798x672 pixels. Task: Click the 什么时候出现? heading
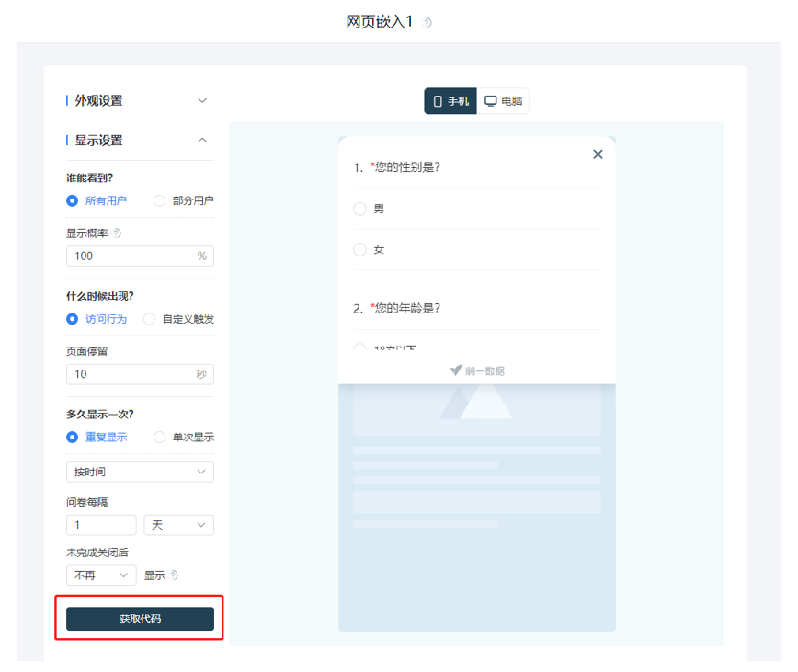[99, 296]
